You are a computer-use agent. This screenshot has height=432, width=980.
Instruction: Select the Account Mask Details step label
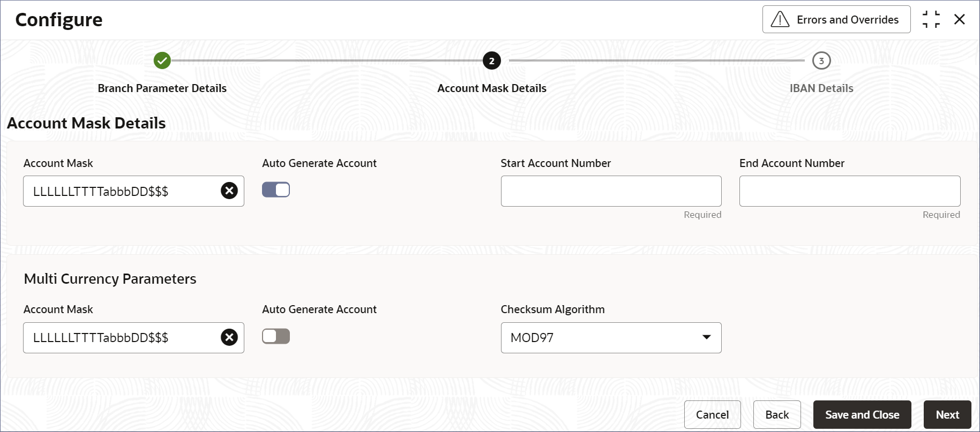point(491,88)
